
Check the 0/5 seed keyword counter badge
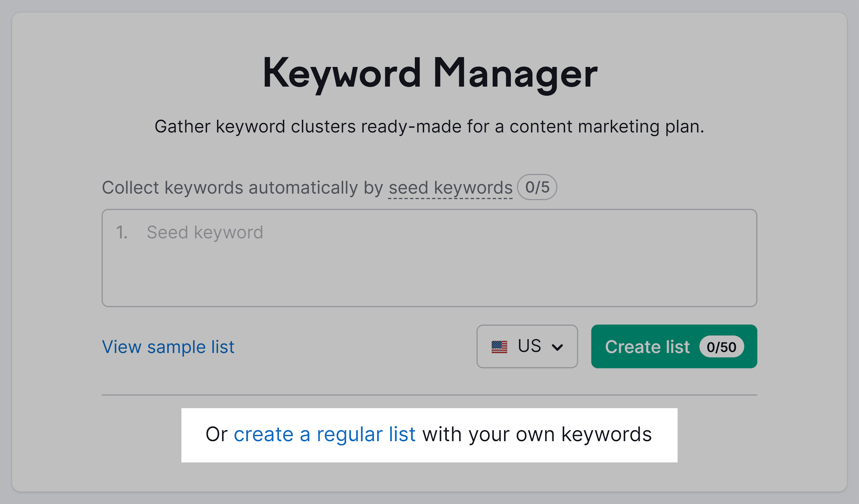pyautogui.click(x=537, y=187)
